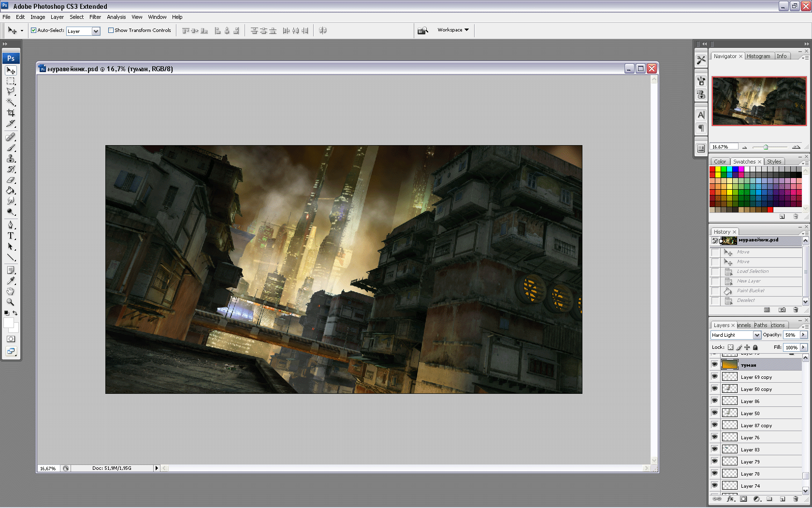Open the Workspace dropdown

453,30
